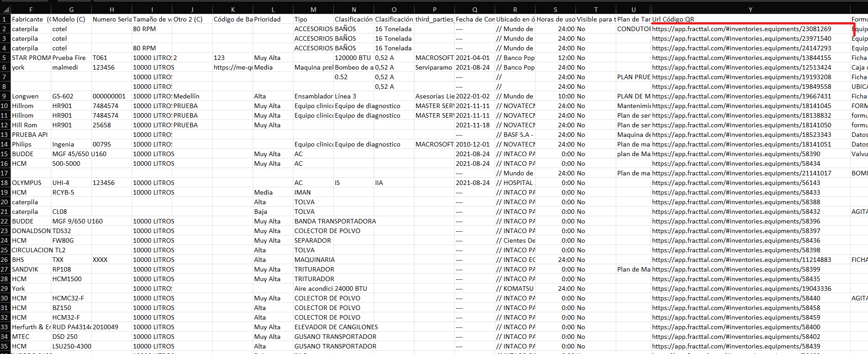Screen dimensions: 868x354
Task: Click the 'Url Código QR' header cell
Action: point(673,19)
